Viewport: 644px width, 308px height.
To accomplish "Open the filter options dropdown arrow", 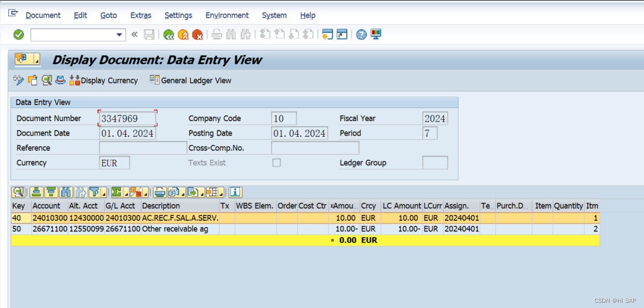I will point(104,192).
